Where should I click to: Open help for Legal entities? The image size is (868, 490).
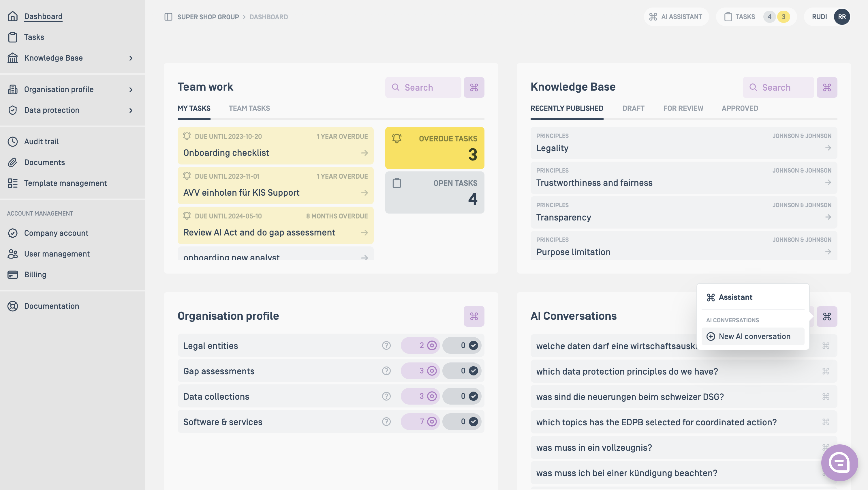pos(386,345)
